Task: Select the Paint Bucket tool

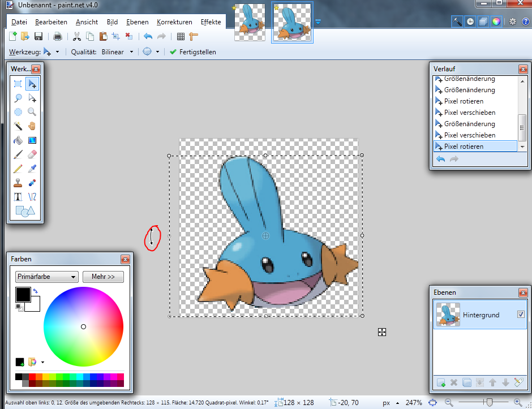Action: coord(18,140)
